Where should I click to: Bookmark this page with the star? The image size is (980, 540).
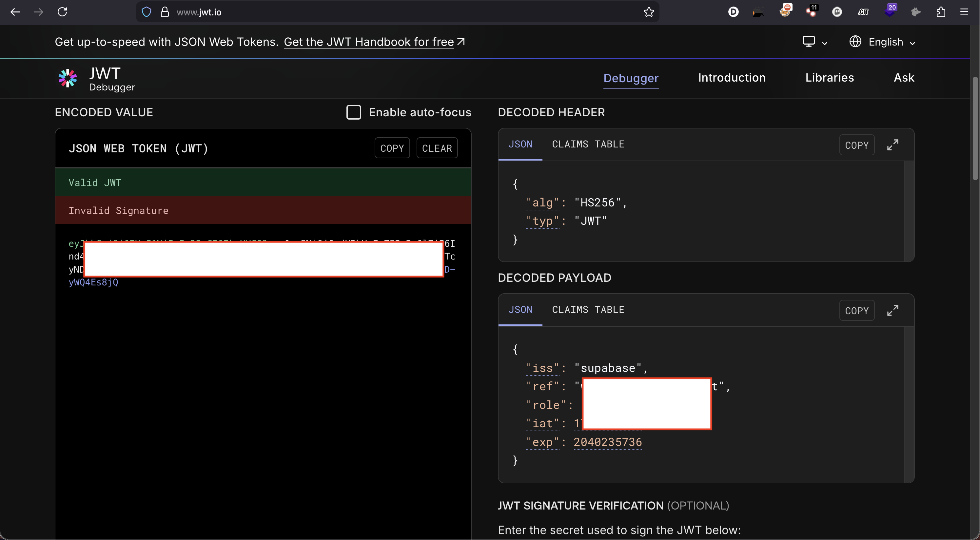[649, 12]
